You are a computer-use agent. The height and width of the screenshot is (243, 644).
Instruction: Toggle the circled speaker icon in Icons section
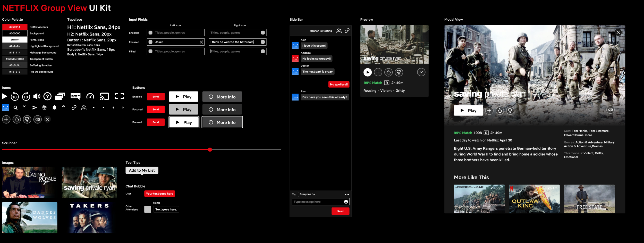point(38,119)
